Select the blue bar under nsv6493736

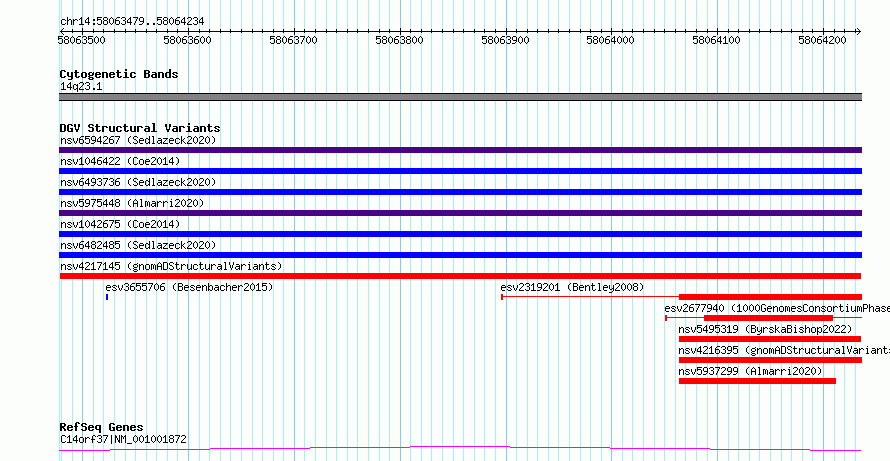(x=460, y=192)
